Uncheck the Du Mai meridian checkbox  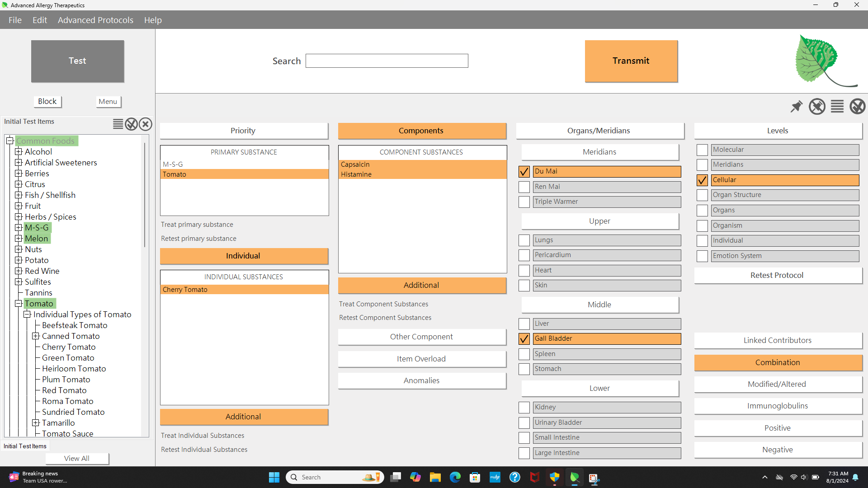[524, 172]
